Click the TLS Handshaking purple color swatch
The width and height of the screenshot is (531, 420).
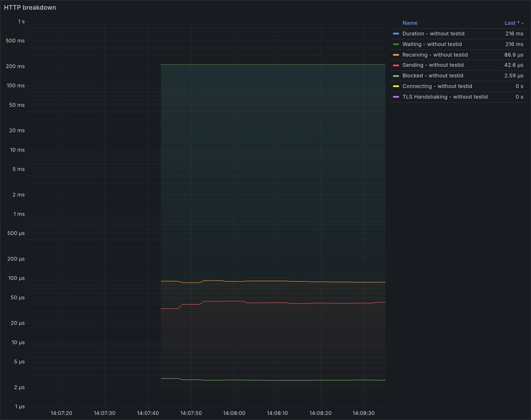pos(396,97)
